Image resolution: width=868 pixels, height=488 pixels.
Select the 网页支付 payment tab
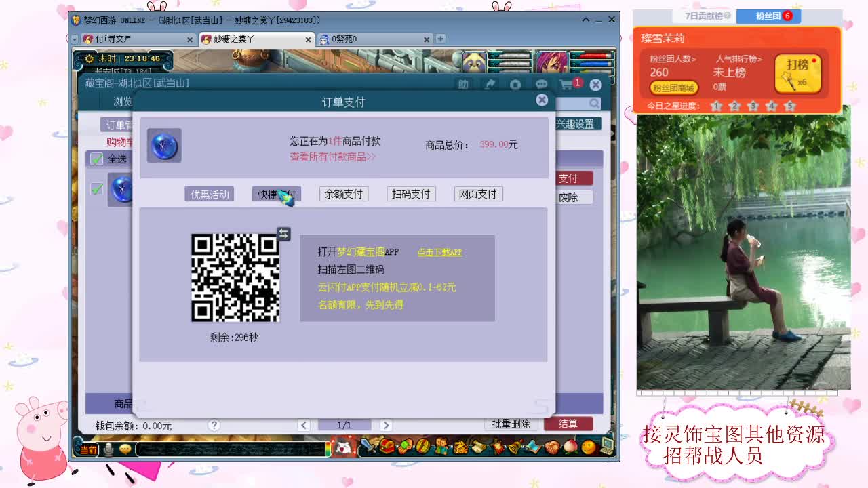[477, 194]
